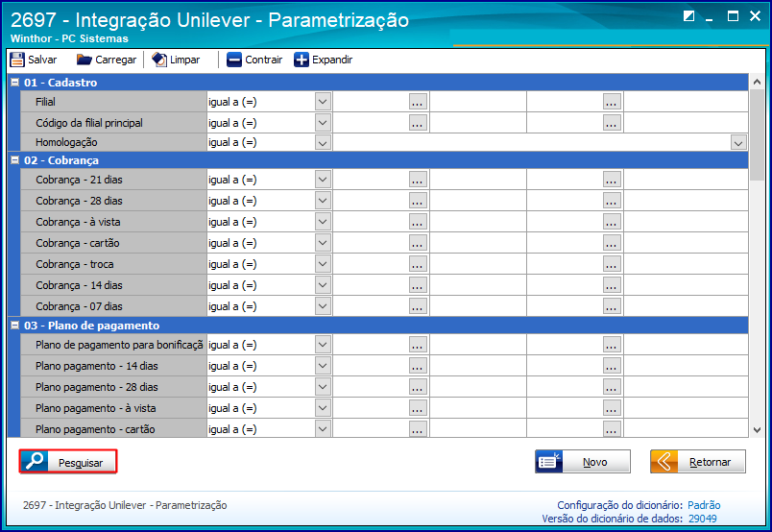Open operator dropdown for Cobrança - troca
This screenshot has width=772, height=532.
pos(323,264)
